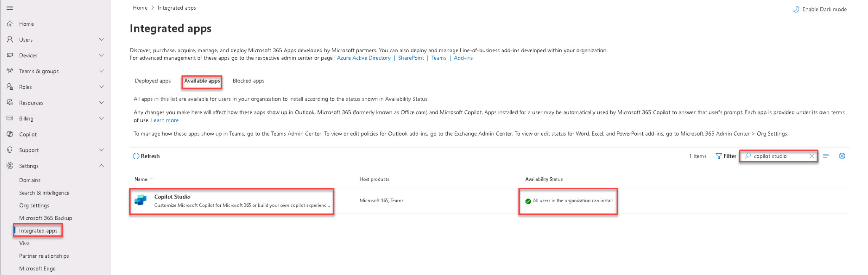Image resolution: width=868 pixels, height=275 pixels.
Task: Switch to the Blocked apps tab
Action: [x=248, y=81]
